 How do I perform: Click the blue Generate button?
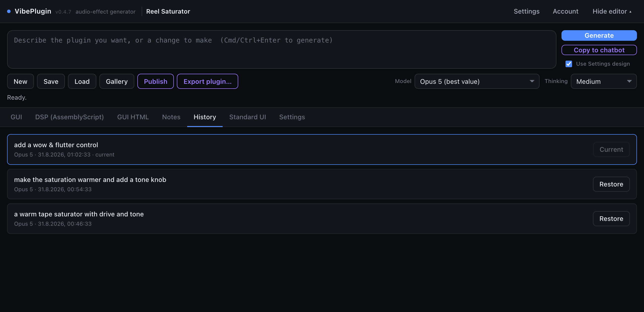point(599,35)
